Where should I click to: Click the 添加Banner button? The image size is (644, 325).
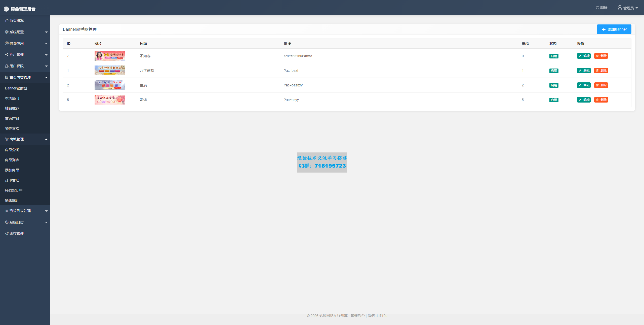[x=614, y=29]
